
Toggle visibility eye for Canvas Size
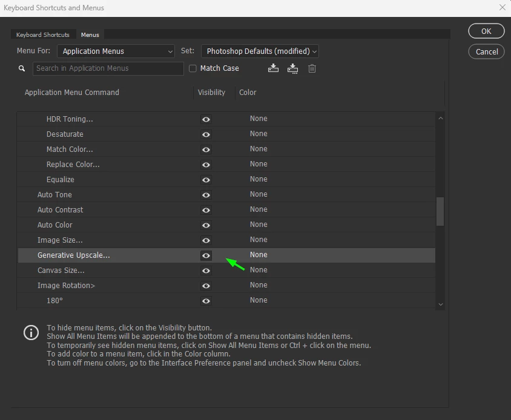(x=206, y=271)
